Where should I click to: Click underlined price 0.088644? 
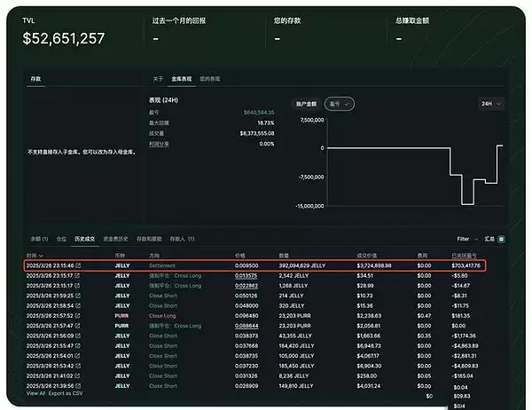(246, 326)
